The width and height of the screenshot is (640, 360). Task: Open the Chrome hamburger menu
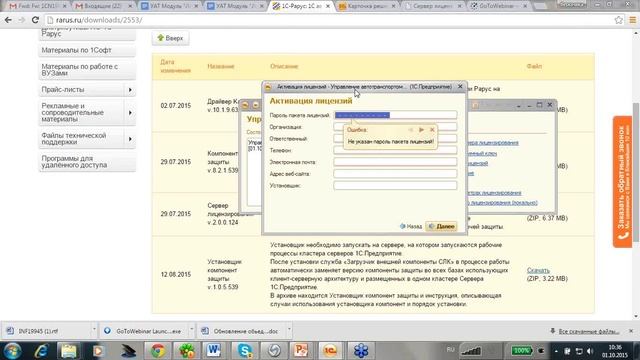pos(632,20)
